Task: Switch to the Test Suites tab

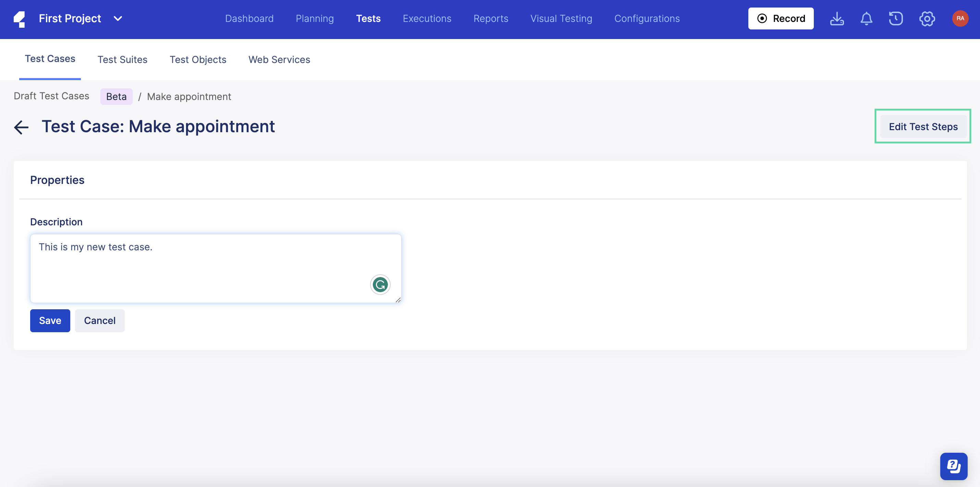Action: pos(122,59)
